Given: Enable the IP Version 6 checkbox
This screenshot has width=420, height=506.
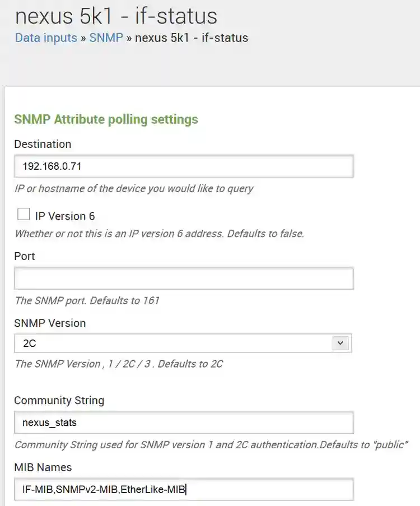Looking at the screenshot, I should pyautogui.click(x=23, y=214).
